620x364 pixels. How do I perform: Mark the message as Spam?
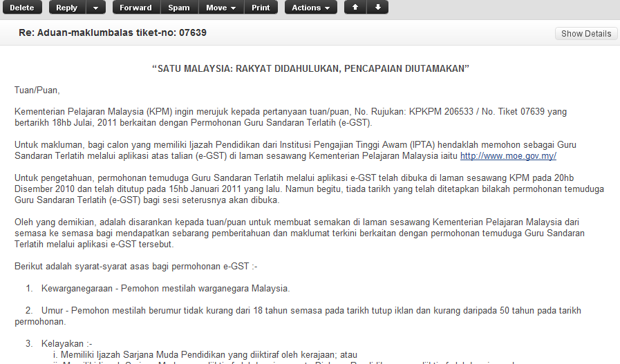click(x=179, y=8)
